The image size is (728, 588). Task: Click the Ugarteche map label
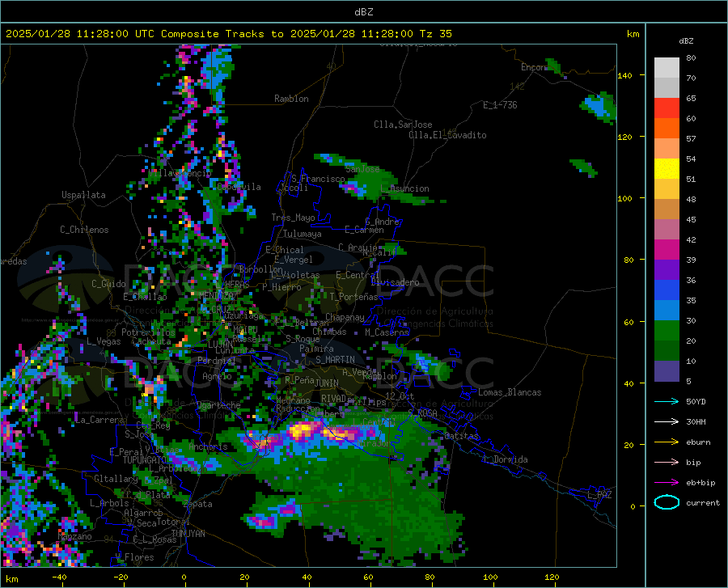tap(218, 405)
